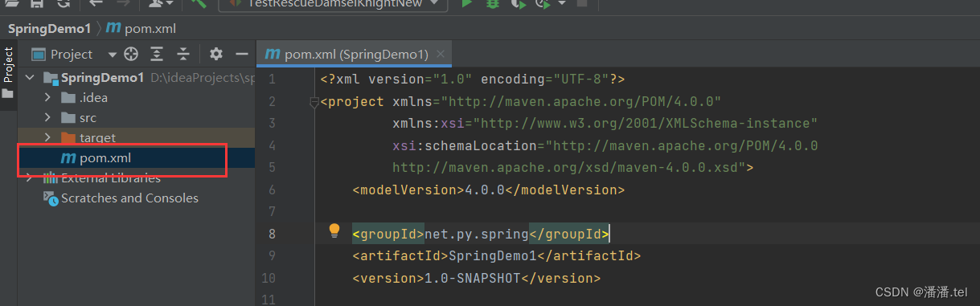Screen dimensions: 980x306
Task: Collapse the SpringDemo1 project root node
Action: 30,78
